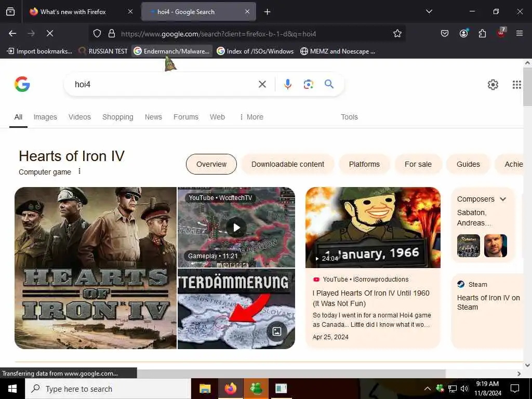Open the More search filters menu
The width and height of the screenshot is (532, 399).
(251, 117)
